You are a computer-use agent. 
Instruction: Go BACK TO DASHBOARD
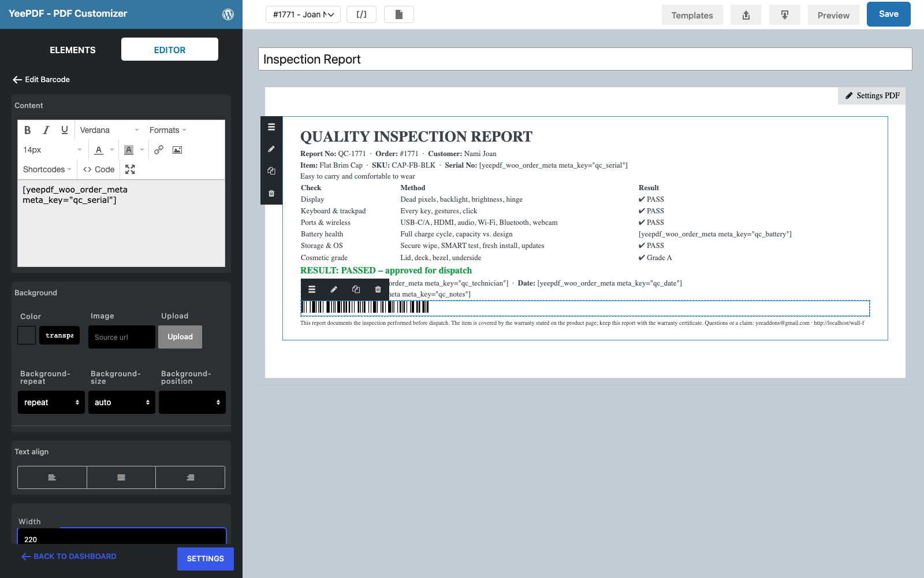pos(69,556)
